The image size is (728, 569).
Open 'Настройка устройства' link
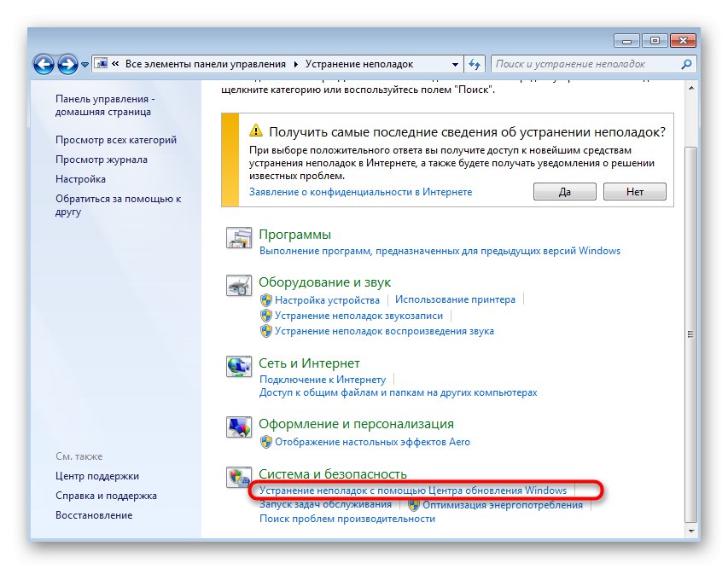click(327, 300)
